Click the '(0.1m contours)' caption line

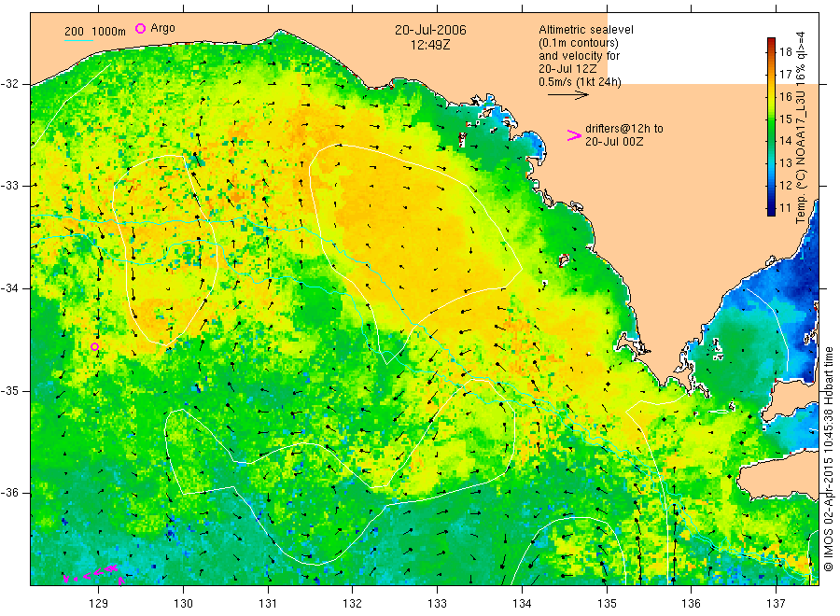pos(579,43)
